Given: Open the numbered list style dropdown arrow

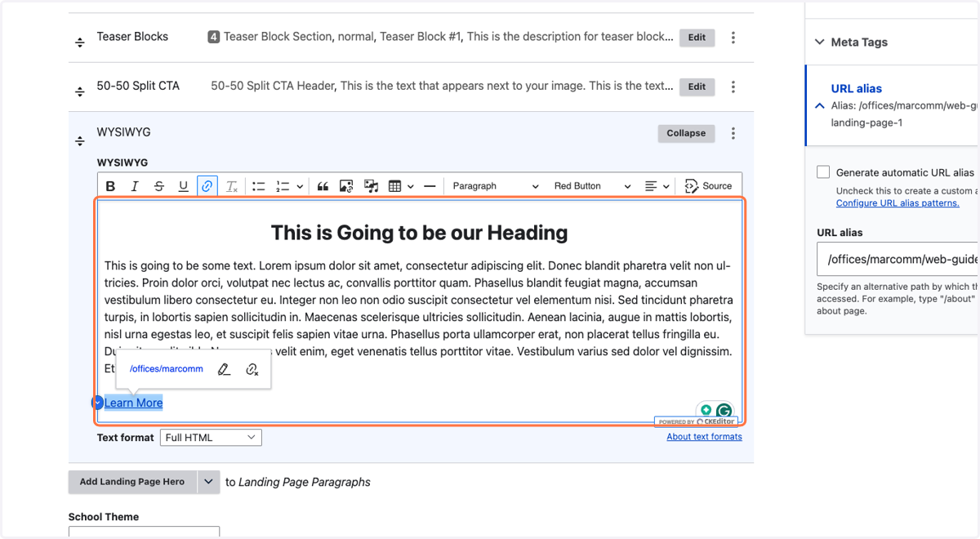Looking at the screenshot, I should 300,186.
